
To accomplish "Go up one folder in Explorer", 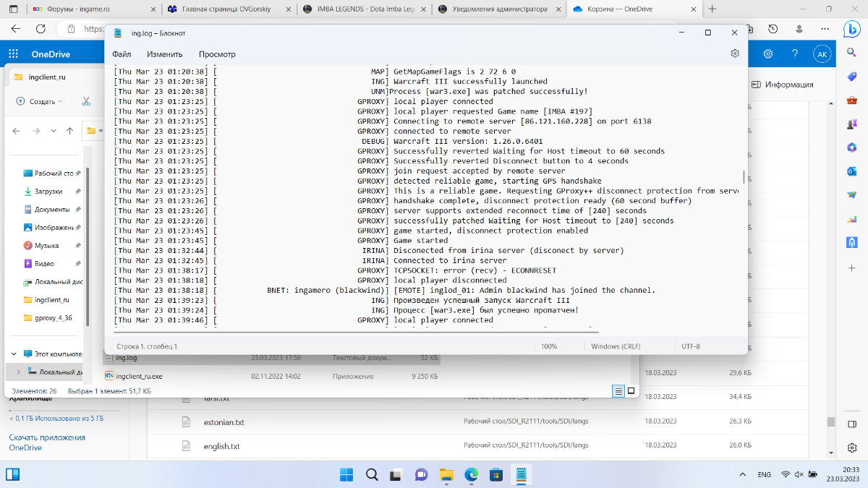I will pyautogui.click(x=69, y=131).
